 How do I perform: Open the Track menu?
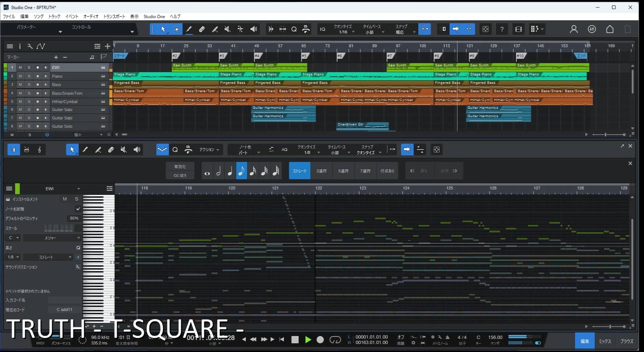pyautogui.click(x=54, y=17)
